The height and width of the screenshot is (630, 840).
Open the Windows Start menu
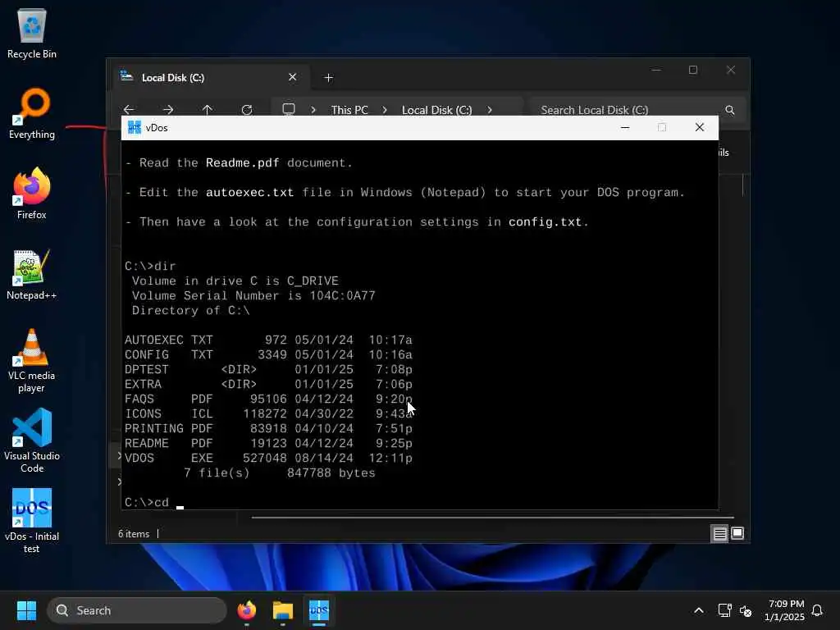point(26,610)
